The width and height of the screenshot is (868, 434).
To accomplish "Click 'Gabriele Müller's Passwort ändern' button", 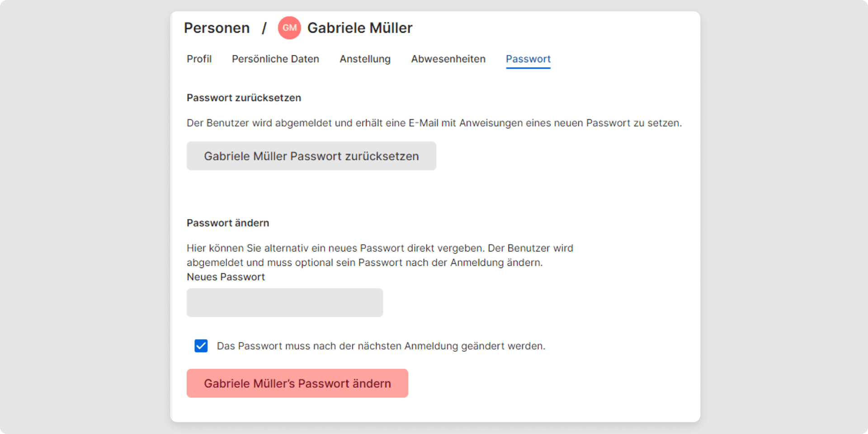I will 297,383.
